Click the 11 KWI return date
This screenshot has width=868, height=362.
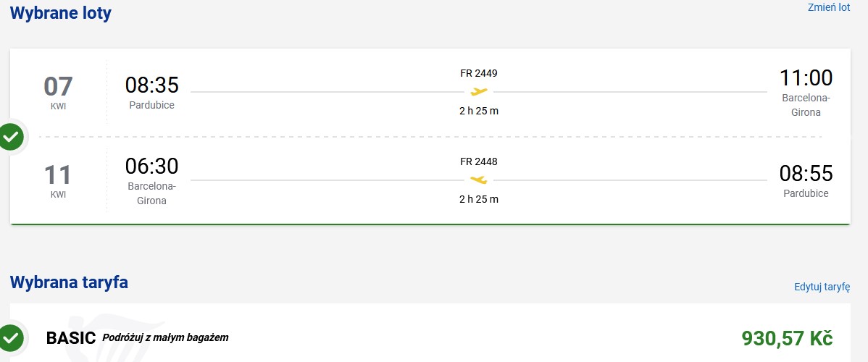pyautogui.click(x=58, y=181)
